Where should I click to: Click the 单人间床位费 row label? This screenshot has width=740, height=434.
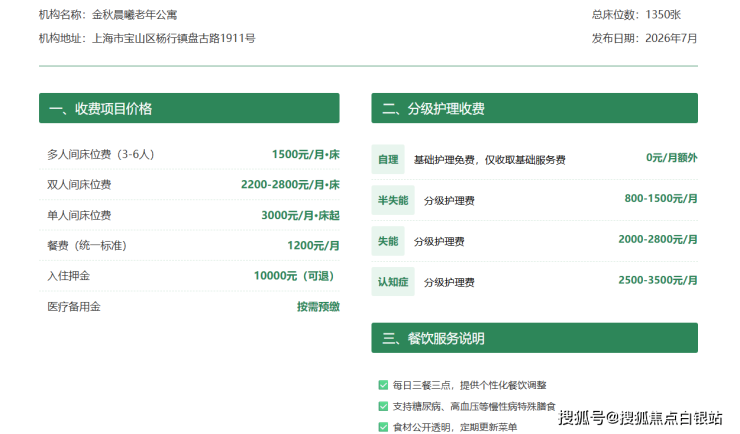click(79, 215)
